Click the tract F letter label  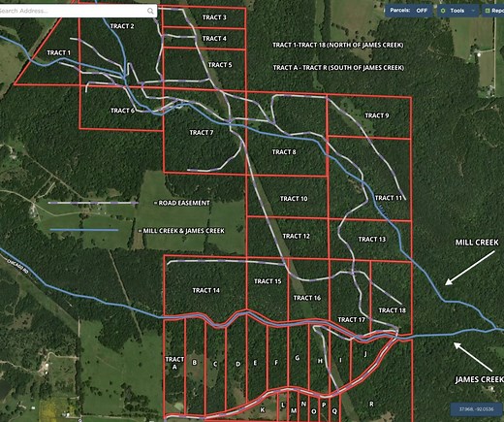coord(276,363)
